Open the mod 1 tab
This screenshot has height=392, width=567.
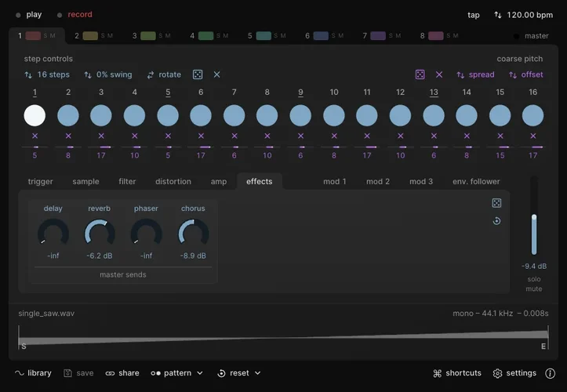coord(335,181)
